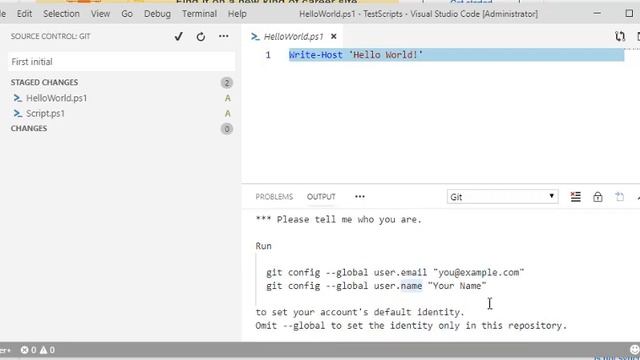Open the Selection menu
The image size is (640, 360).
(x=61, y=14)
